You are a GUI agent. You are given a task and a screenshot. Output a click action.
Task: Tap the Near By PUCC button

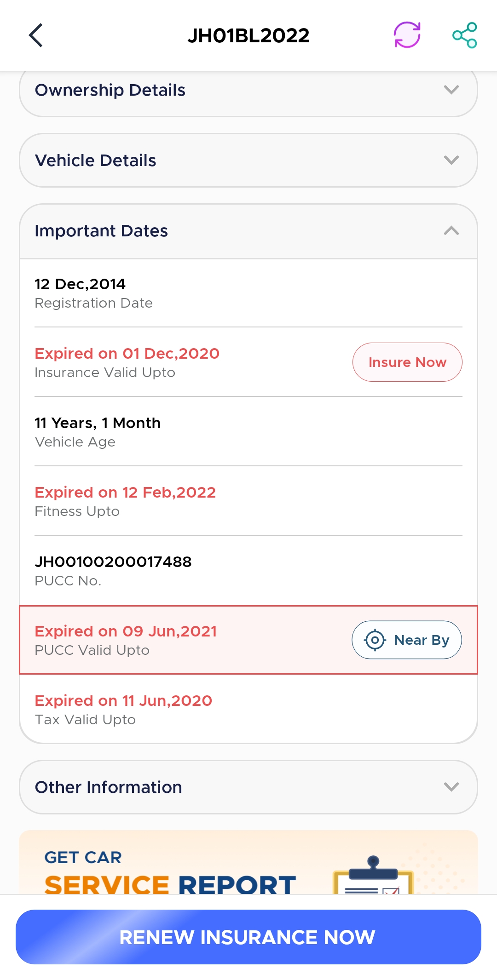click(407, 640)
